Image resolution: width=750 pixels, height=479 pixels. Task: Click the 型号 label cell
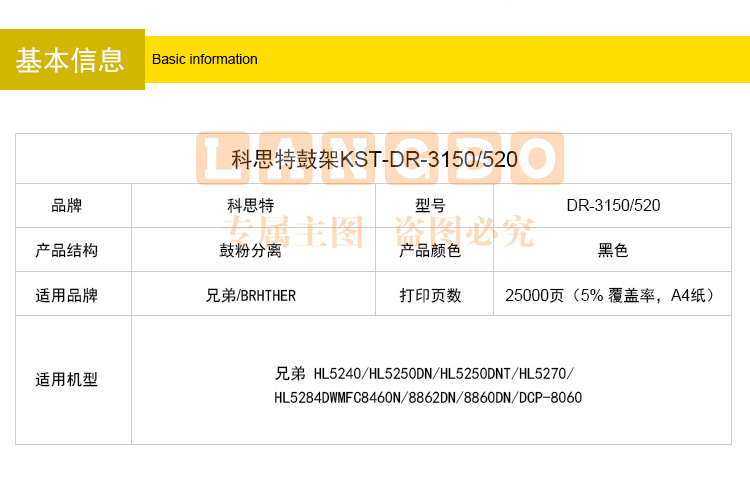(434, 206)
